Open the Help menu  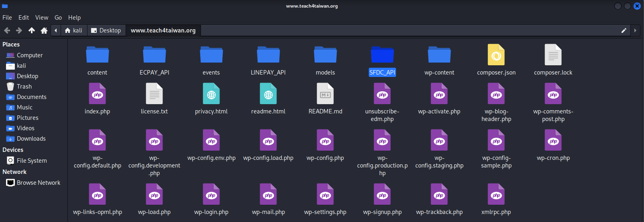click(x=74, y=18)
